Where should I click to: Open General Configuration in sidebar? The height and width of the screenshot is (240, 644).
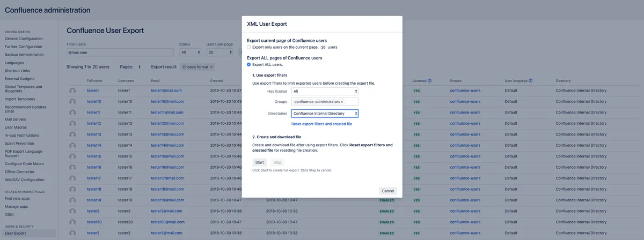pos(24,39)
